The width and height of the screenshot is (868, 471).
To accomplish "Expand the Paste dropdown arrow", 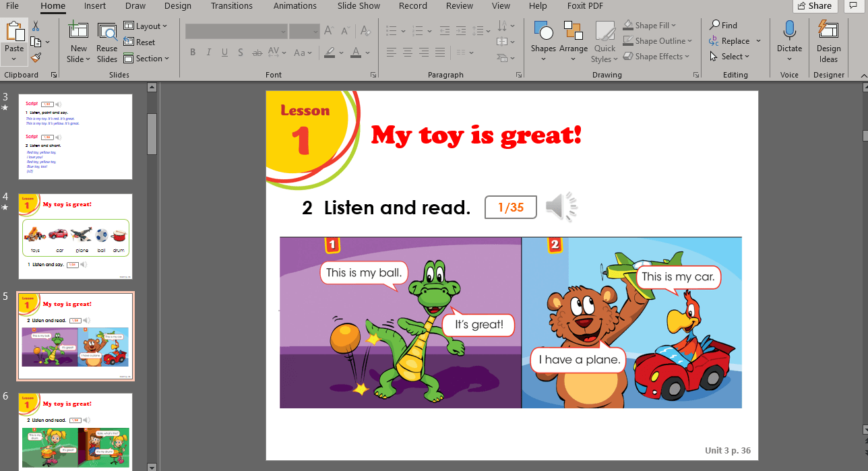I will [13, 58].
